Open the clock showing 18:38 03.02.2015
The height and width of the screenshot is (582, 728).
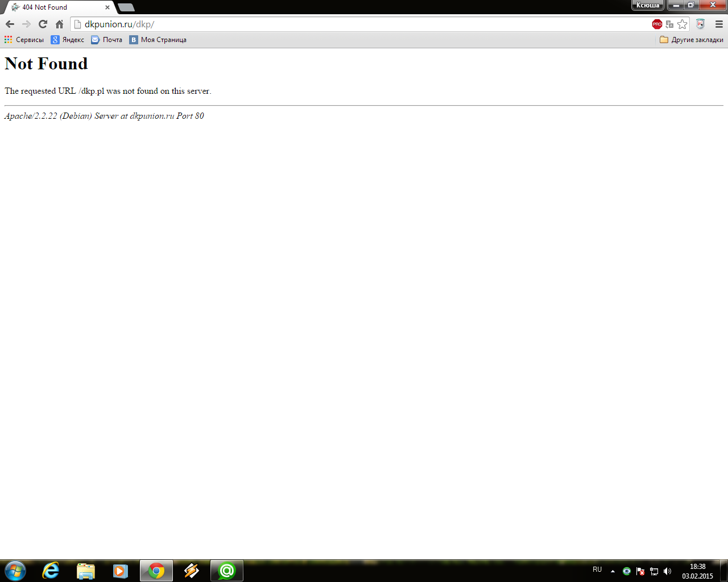[x=697, y=571]
